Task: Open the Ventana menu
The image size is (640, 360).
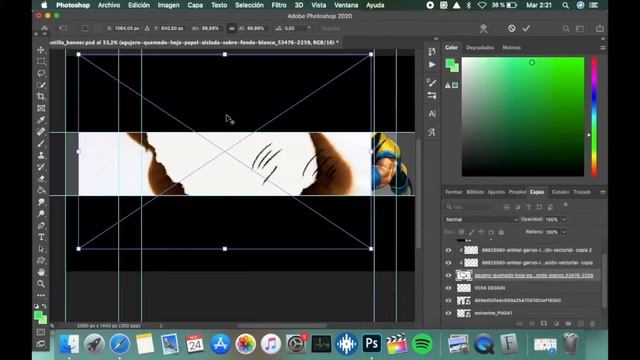Action: coord(346,5)
